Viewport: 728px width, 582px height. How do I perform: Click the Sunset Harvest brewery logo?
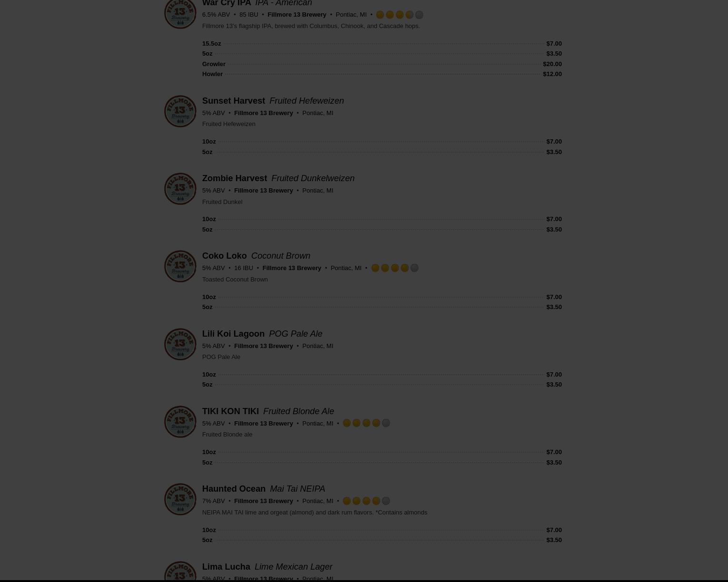click(x=180, y=111)
